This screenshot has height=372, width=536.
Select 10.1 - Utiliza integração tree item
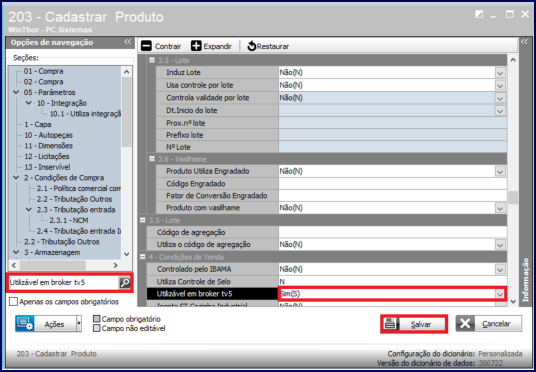click(85, 114)
